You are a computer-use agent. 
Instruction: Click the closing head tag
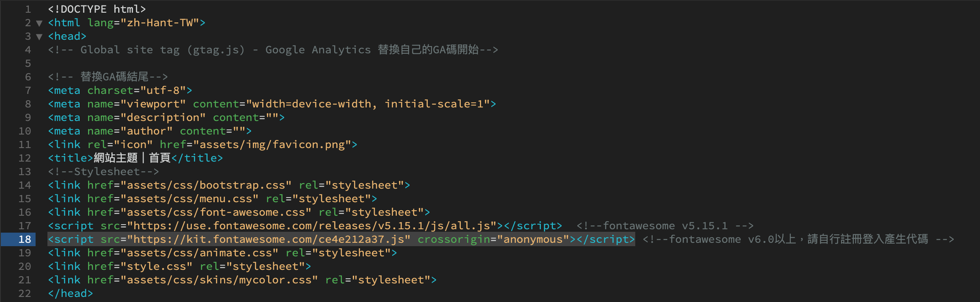[70, 294]
